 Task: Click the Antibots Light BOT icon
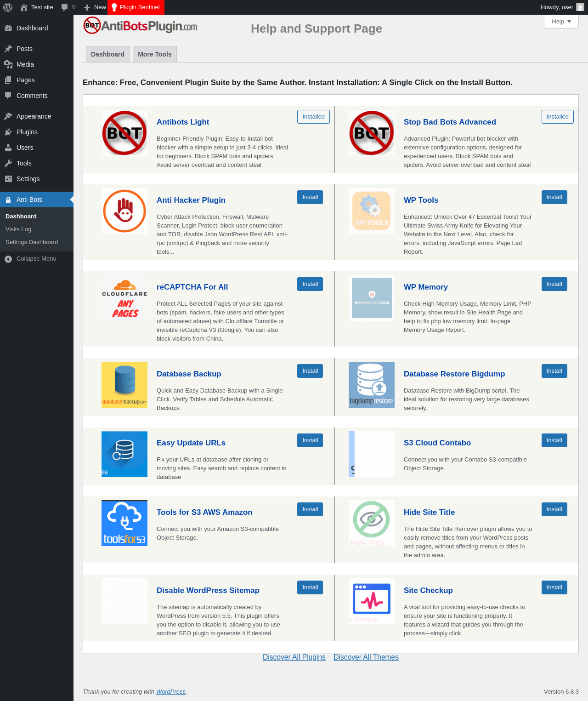[124, 133]
